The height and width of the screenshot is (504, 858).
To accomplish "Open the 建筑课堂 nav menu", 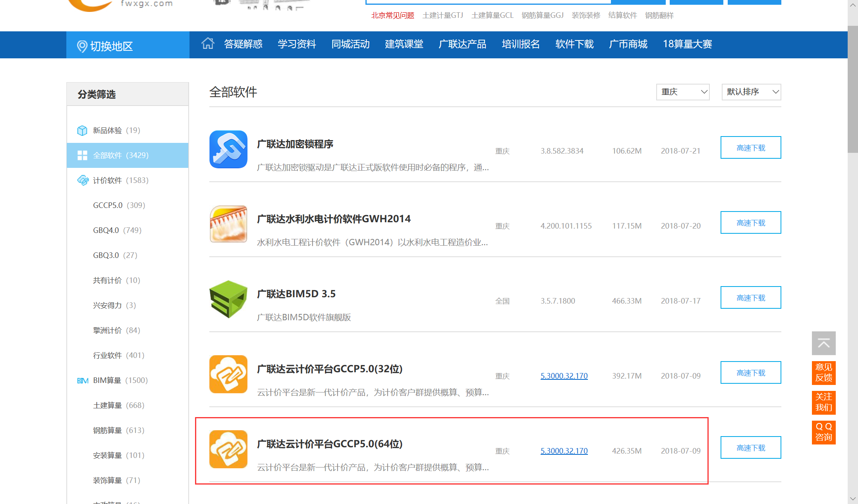I will [404, 44].
